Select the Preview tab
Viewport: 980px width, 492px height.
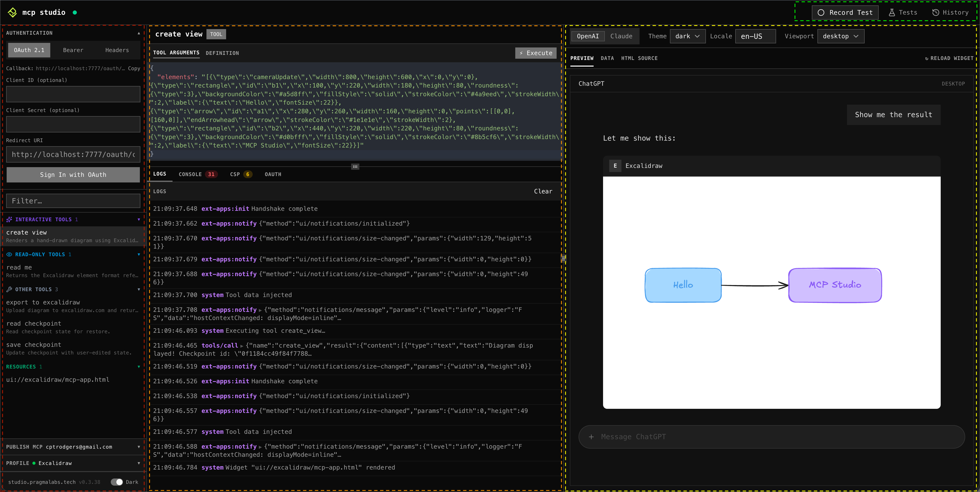click(582, 58)
